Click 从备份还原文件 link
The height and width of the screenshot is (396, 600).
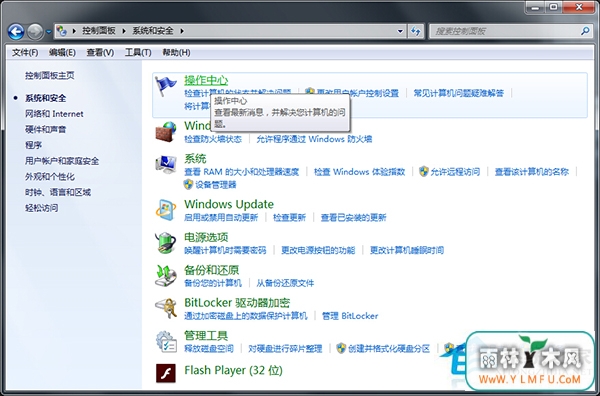[x=285, y=283]
